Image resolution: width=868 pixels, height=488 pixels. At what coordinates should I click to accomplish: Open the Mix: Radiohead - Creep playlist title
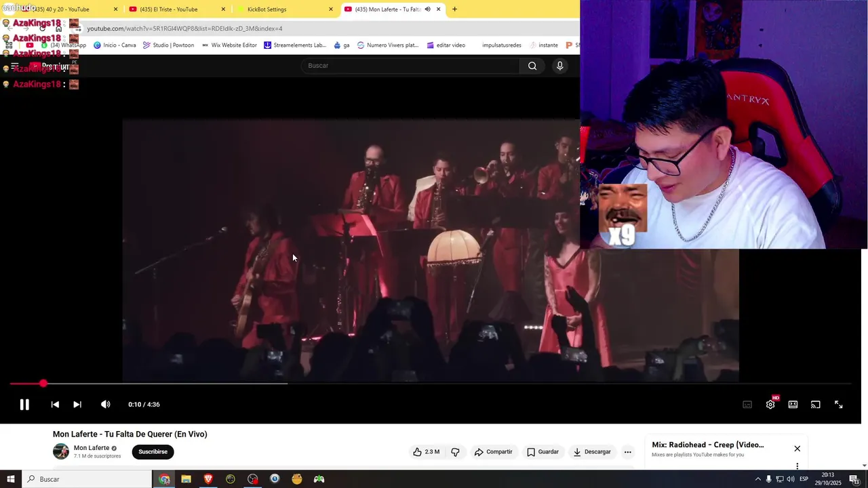coord(708,445)
